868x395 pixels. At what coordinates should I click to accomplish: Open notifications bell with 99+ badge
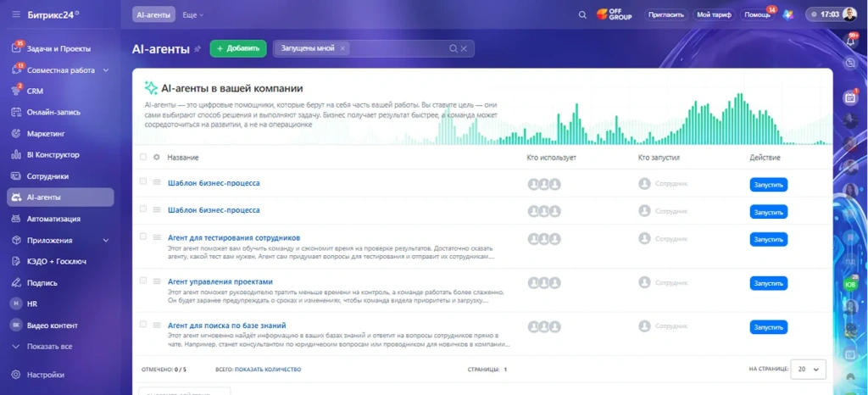point(851,42)
